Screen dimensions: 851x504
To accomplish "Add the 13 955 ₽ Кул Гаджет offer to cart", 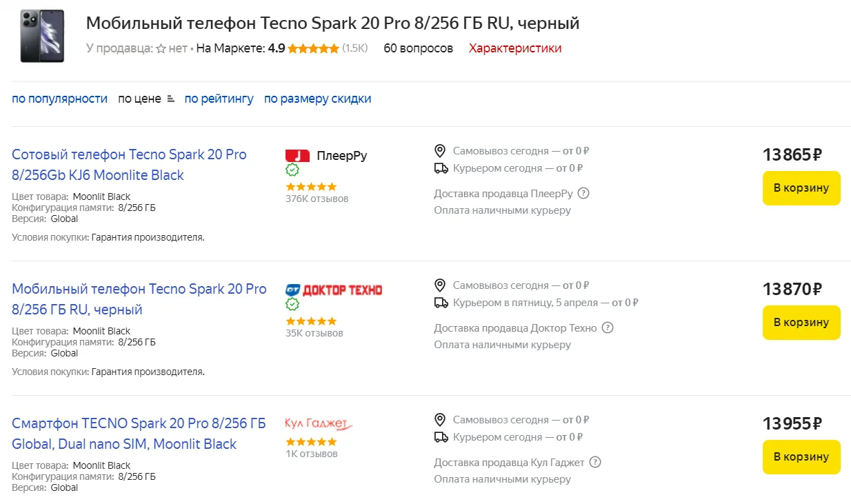I will [x=801, y=457].
